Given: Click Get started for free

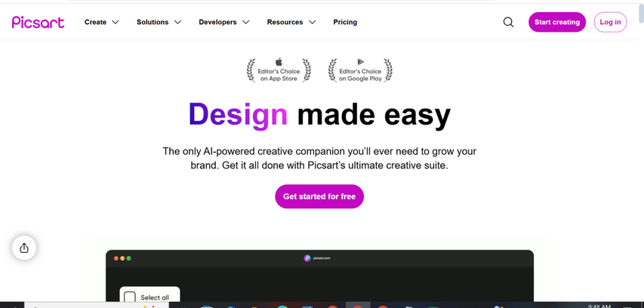Looking at the screenshot, I should click(319, 196).
